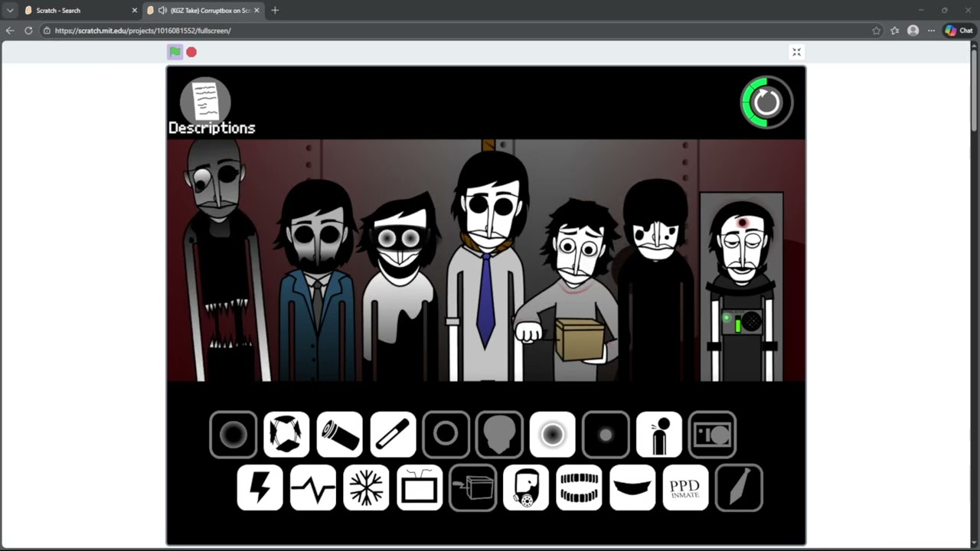Open the browser favorites list icon

pos(894,31)
